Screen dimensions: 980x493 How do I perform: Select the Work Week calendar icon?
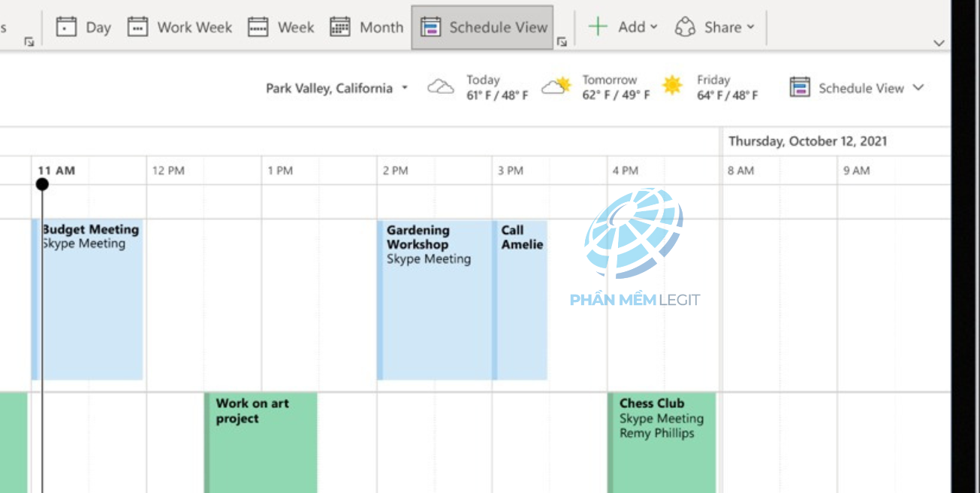(x=137, y=27)
